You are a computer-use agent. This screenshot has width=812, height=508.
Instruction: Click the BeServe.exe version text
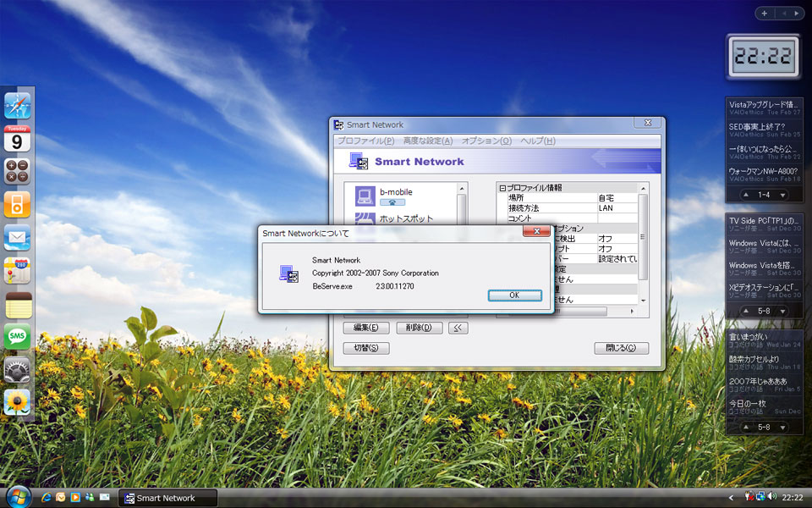[x=363, y=286]
